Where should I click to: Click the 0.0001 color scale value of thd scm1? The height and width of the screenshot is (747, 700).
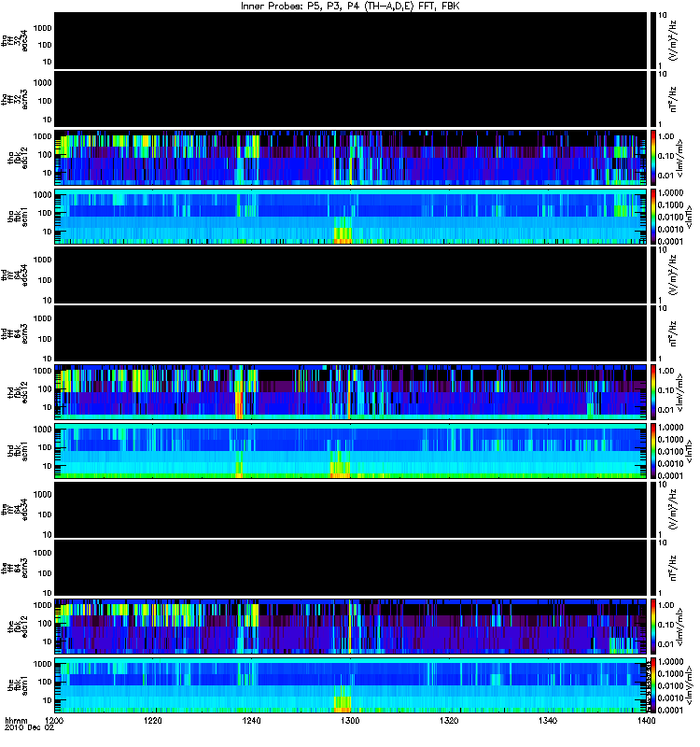[x=671, y=475]
